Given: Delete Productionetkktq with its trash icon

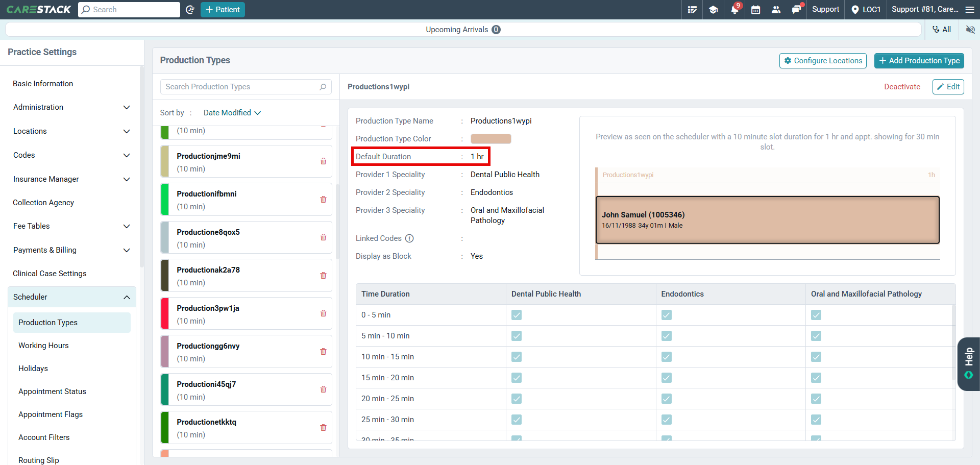Looking at the screenshot, I should 323,428.
